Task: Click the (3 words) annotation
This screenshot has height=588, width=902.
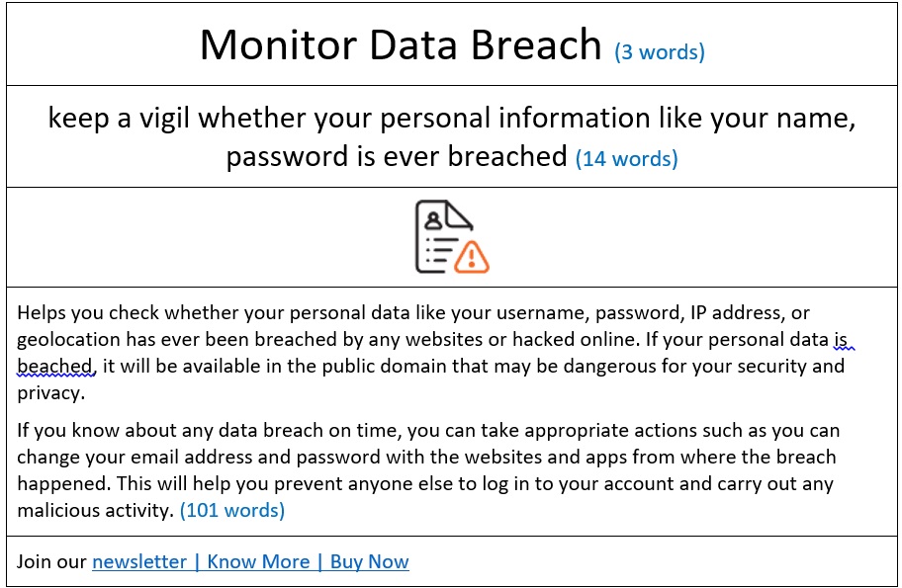Action: click(660, 52)
